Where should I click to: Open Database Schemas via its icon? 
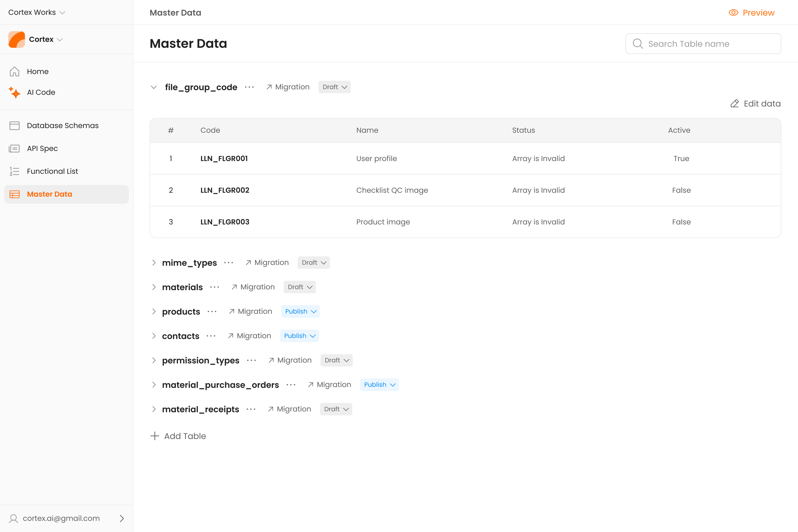14,125
